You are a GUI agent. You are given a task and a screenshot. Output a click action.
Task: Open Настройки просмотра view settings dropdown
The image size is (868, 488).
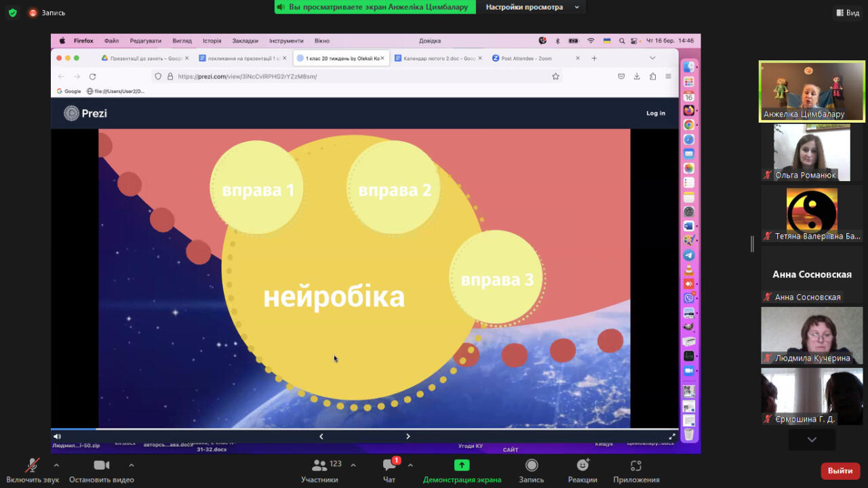pyautogui.click(x=532, y=7)
